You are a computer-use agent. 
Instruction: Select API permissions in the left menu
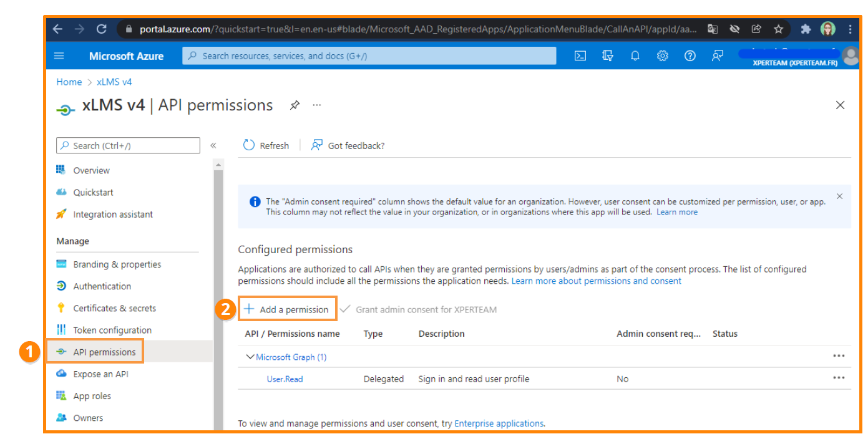pyautogui.click(x=104, y=352)
